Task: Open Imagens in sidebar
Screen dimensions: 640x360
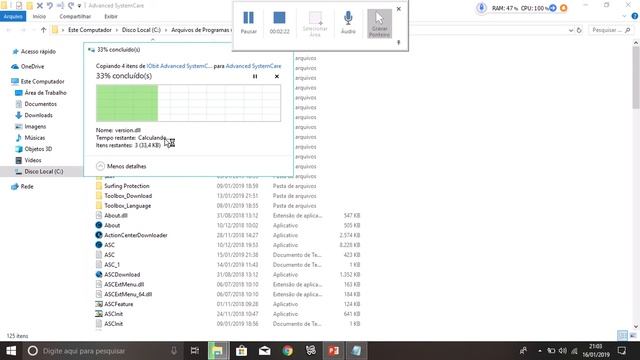Action: [35, 127]
